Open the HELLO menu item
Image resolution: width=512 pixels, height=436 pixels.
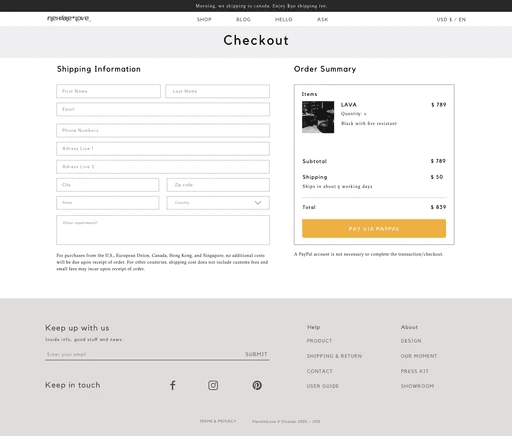(x=284, y=20)
